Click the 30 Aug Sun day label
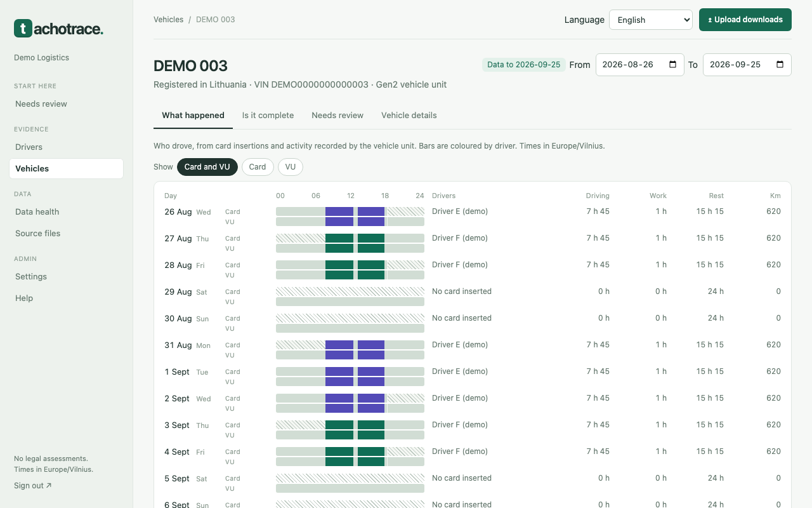 pyautogui.click(x=187, y=319)
